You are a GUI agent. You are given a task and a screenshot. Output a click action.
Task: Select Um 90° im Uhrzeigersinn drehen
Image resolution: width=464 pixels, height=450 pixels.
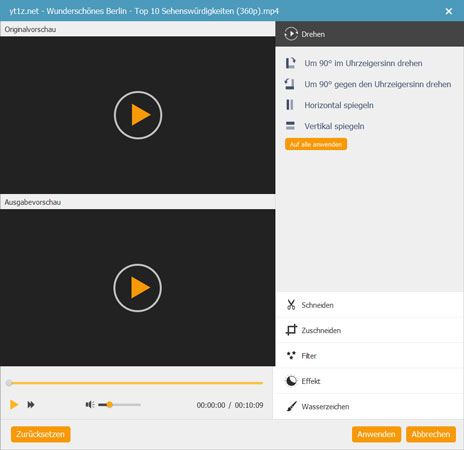click(x=363, y=63)
